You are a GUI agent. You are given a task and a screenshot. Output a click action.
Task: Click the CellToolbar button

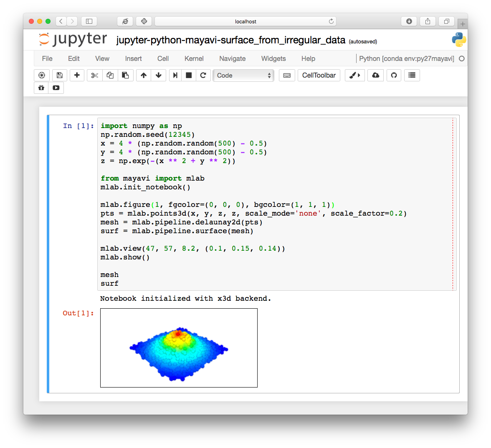319,76
